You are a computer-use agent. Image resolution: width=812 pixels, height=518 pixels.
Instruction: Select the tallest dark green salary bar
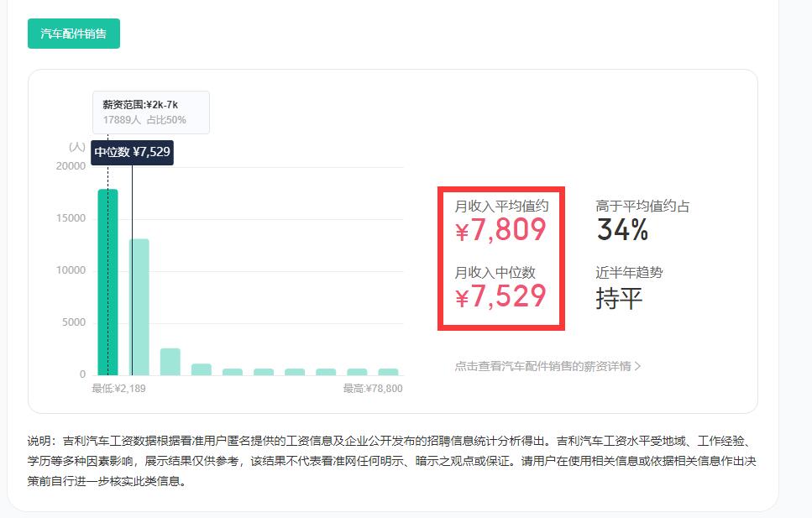tap(107, 282)
